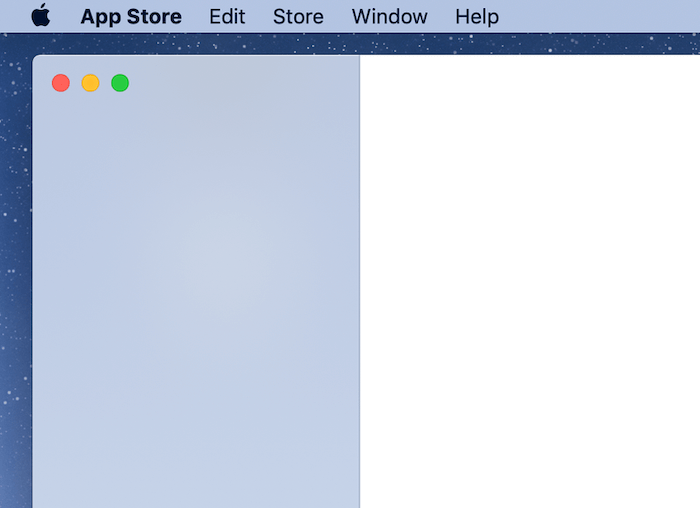Open the Window menu

point(390,17)
